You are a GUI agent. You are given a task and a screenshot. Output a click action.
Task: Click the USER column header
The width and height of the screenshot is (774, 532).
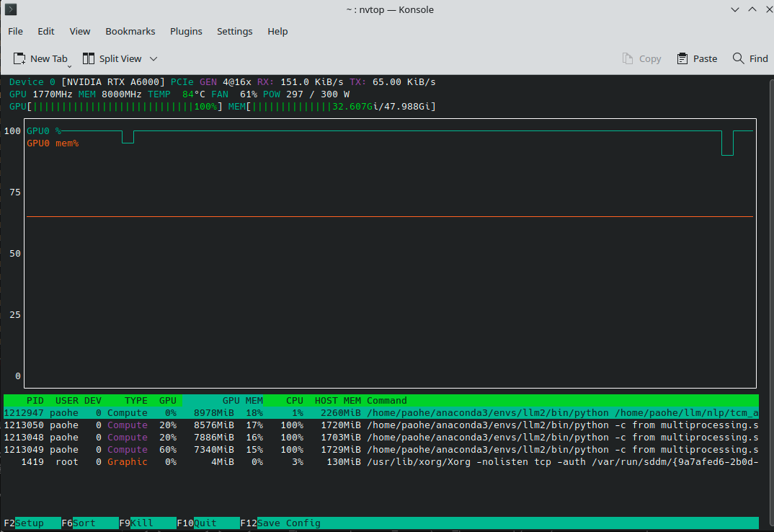click(x=66, y=401)
